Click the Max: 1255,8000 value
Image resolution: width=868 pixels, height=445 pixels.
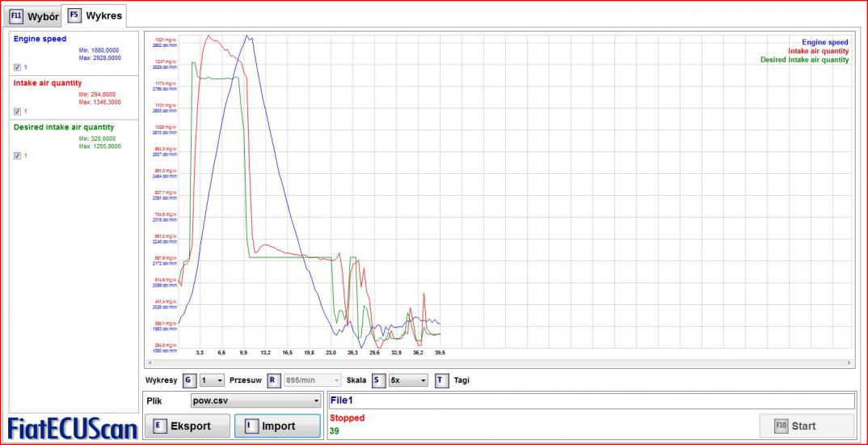coord(99,146)
